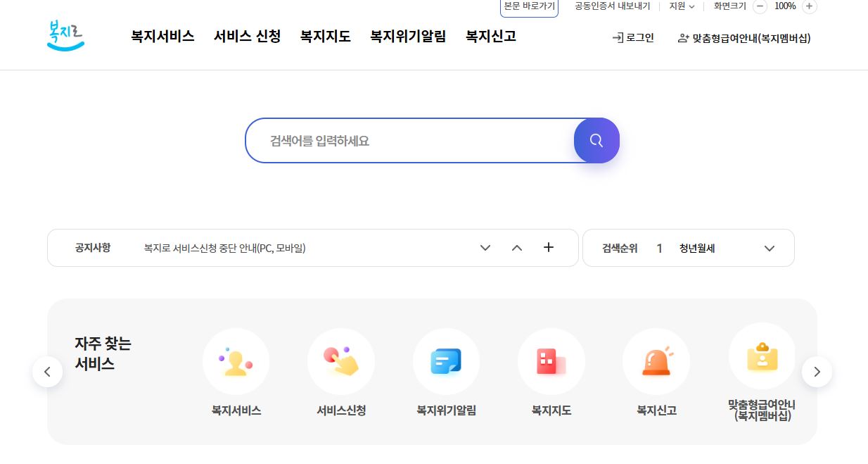The height and width of the screenshot is (464, 868).
Task: Increase screen size with the plus control
Action: (x=808, y=6)
